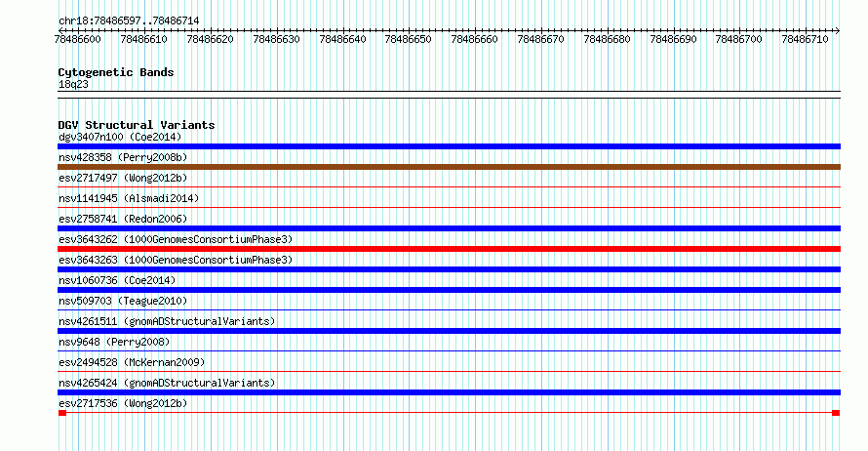Select esv2494528 (McKernan2009) label
Viewport: 868px width, 451px height.
[132, 362]
